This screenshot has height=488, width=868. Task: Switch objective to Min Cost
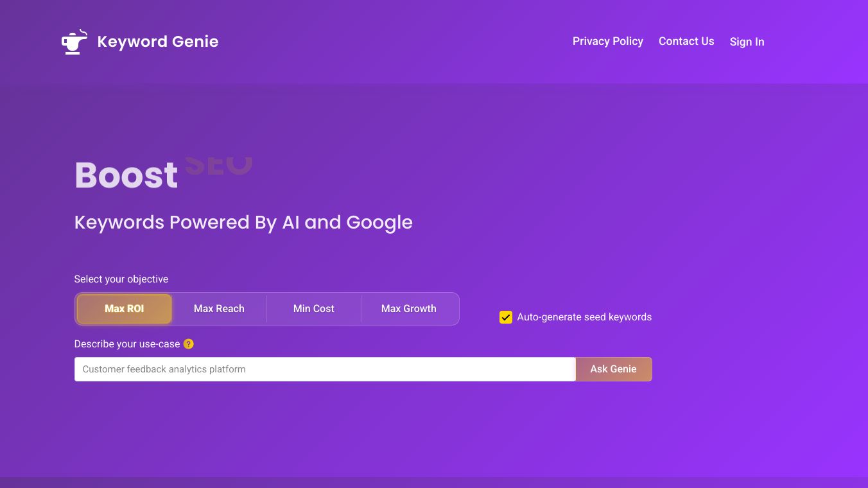pyautogui.click(x=313, y=309)
